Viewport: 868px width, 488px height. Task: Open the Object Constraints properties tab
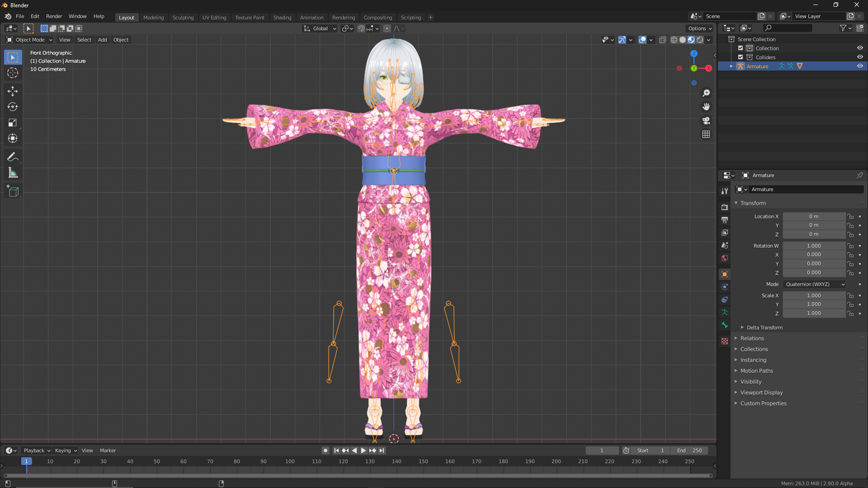click(x=724, y=300)
